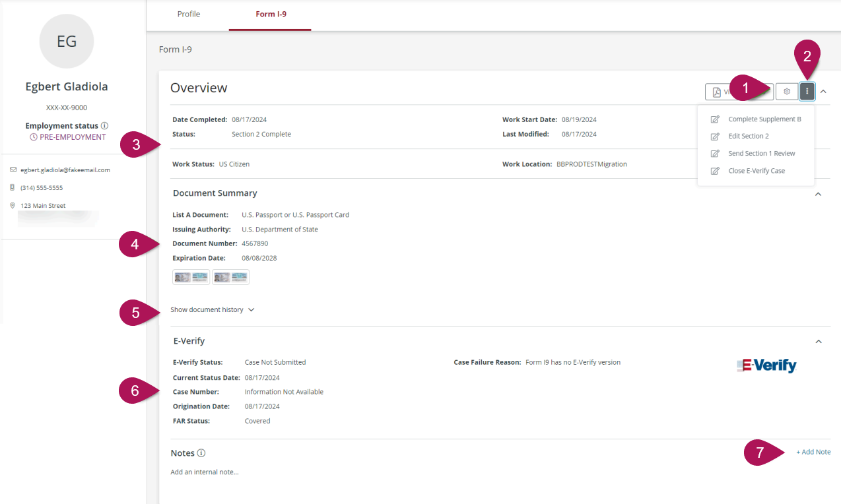Switch to the Profile tab
This screenshot has height=504, width=841.
click(189, 14)
